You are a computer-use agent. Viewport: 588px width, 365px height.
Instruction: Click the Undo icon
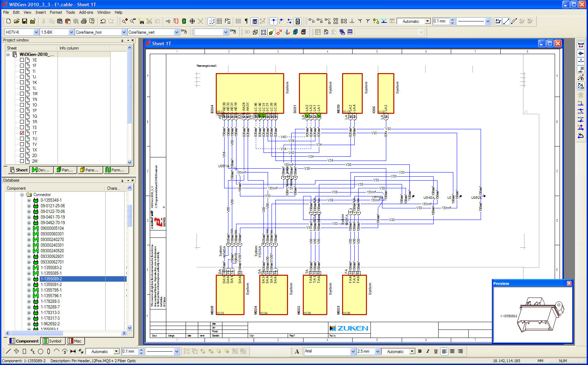103,21
